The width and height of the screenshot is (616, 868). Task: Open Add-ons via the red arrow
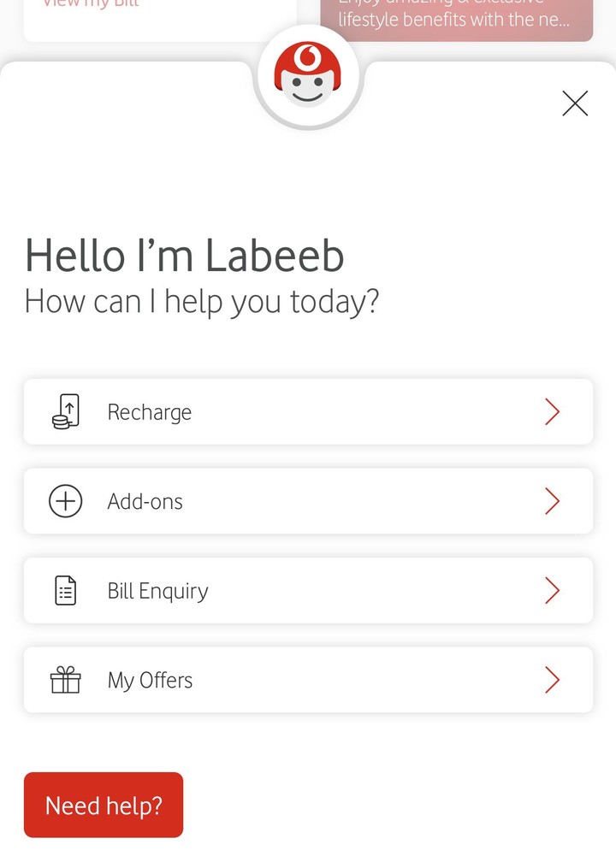point(552,501)
